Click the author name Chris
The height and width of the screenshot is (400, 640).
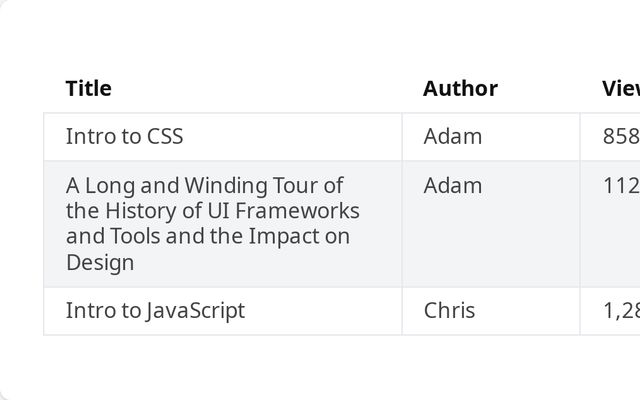pyautogui.click(x=449, y=310)
